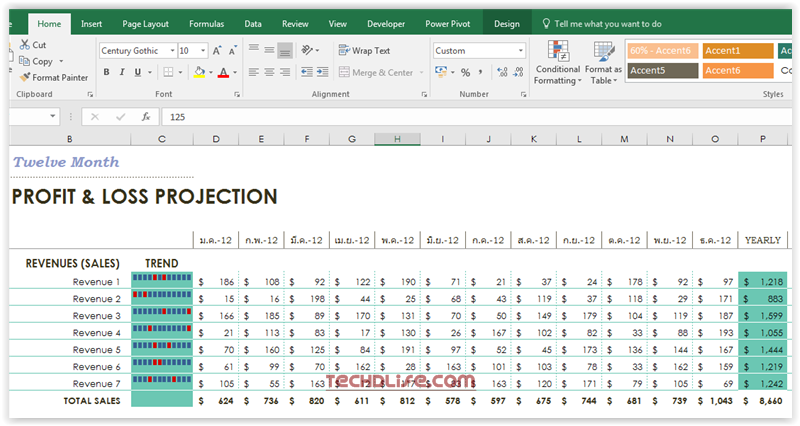Open font color dropdown arrow

pyautogui.click(x=235, y=72)
